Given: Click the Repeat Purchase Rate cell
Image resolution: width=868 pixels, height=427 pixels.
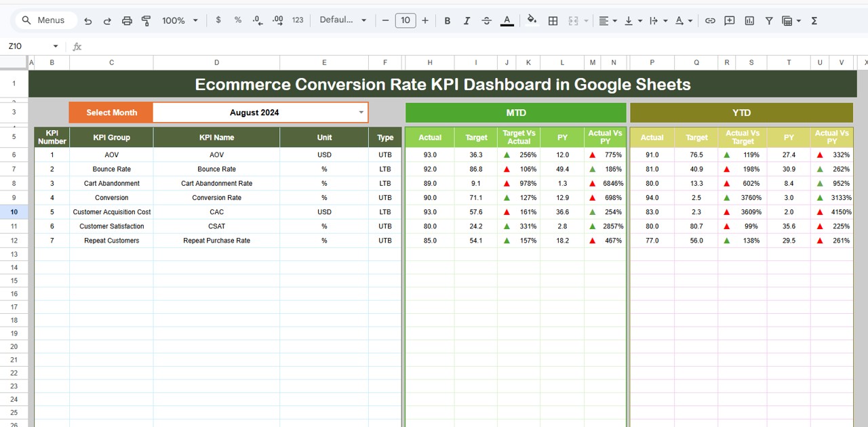Looking at the screenshot, I should [x=216, y=241].
